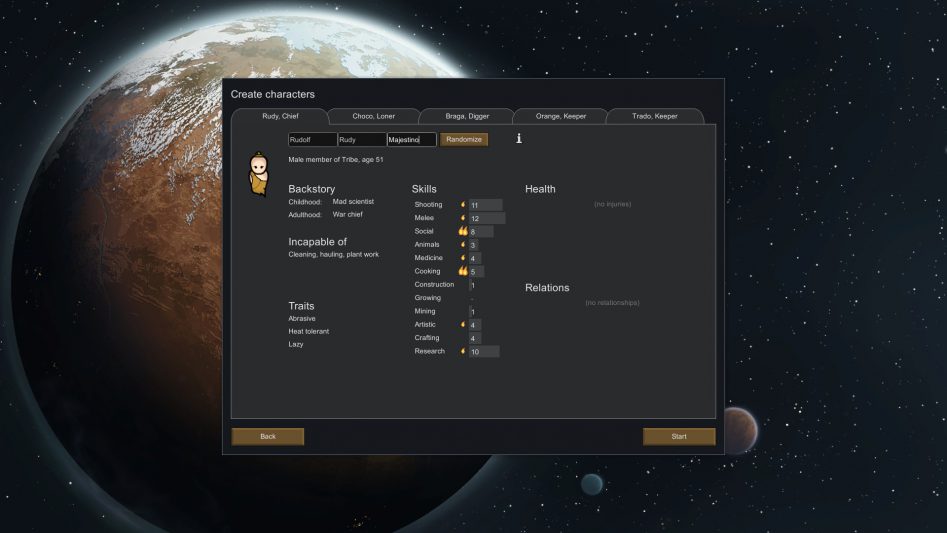Screen dimensions: 947x533
Task: Click 'Cleaning, hauling, plant work' text
Action: (333, 255)
